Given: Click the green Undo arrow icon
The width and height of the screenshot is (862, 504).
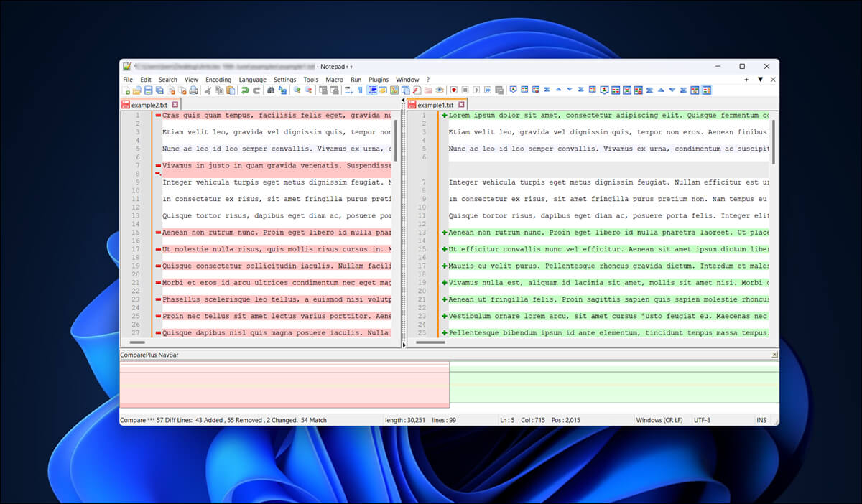Looking at the screenshot, I should click(x=245, y=90).
